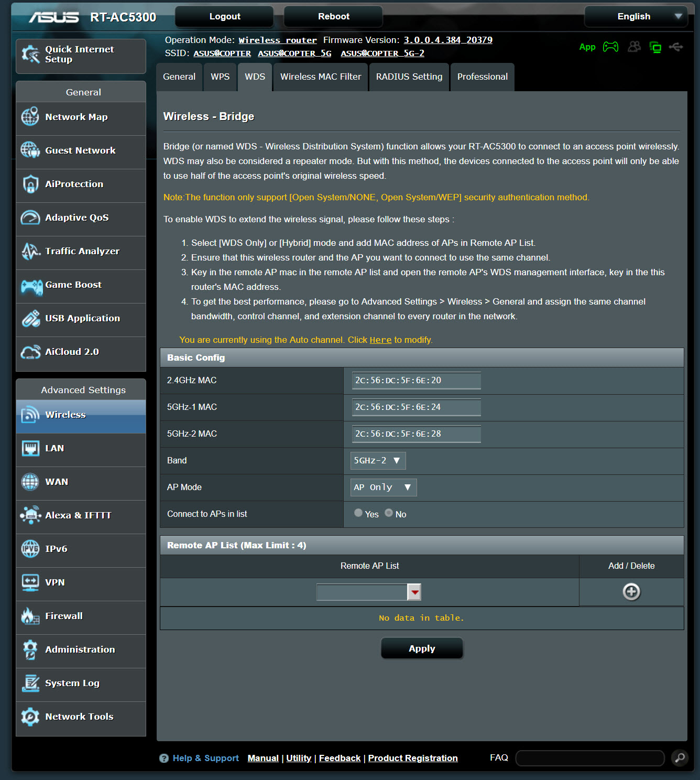
Task: Open USB Application icon
Action: click(30, 318)
